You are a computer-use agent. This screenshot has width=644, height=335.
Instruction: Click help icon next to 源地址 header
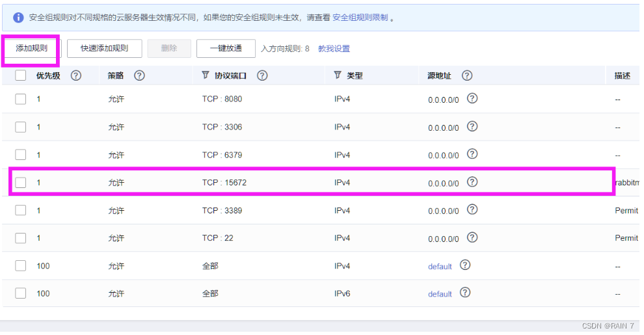(x=466, y=75)
